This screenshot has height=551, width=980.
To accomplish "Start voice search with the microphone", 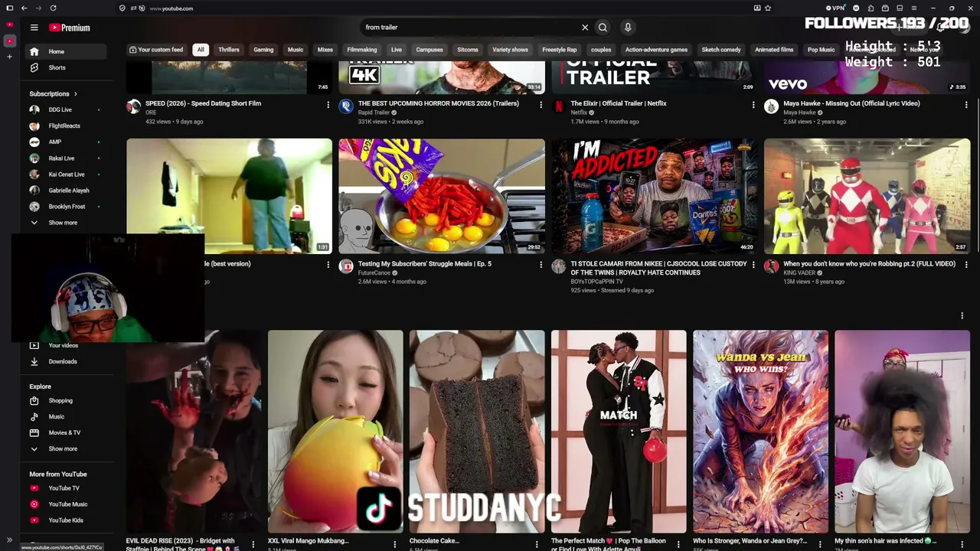I will [x=628, y=28].
